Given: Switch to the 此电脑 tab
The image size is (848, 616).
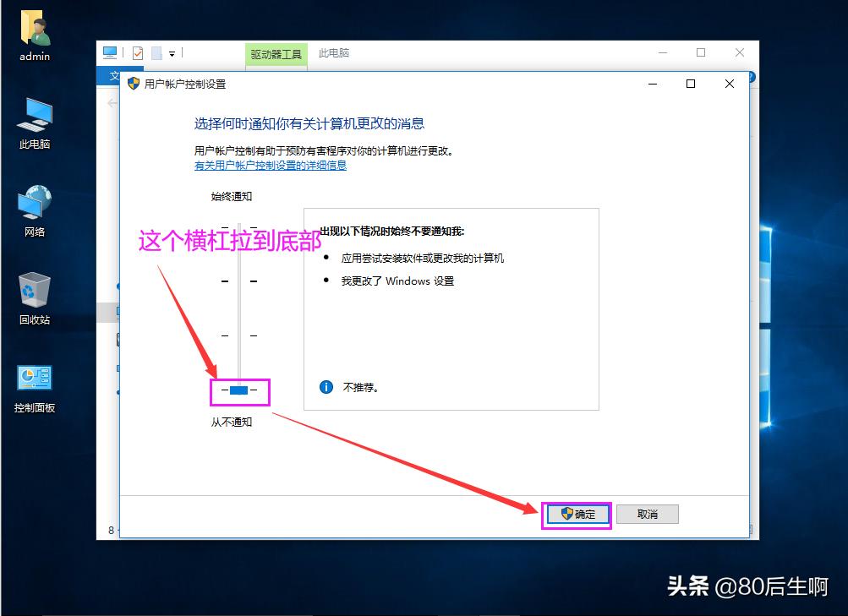Looking at the screenshot, I should point(333,55).
